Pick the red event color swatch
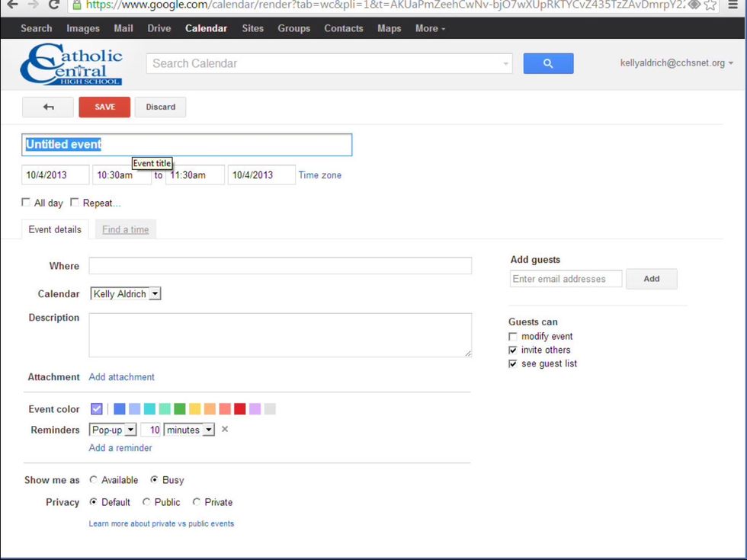The width and height of the screenshot is (747, 560). click(240, 409)
